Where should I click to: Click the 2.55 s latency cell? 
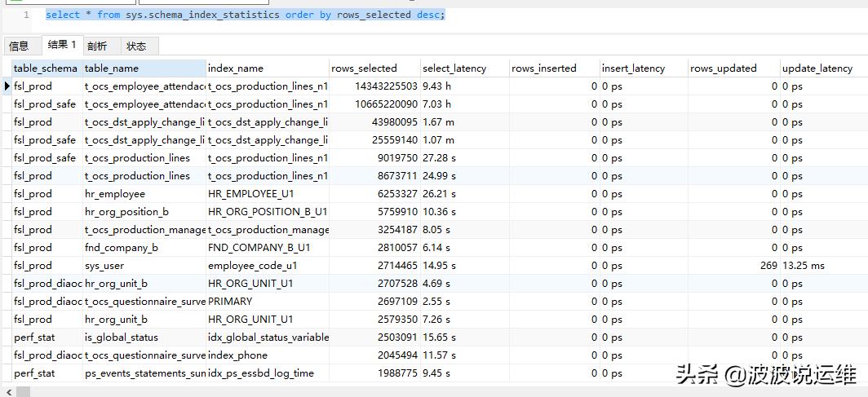[x=465, y=302]
